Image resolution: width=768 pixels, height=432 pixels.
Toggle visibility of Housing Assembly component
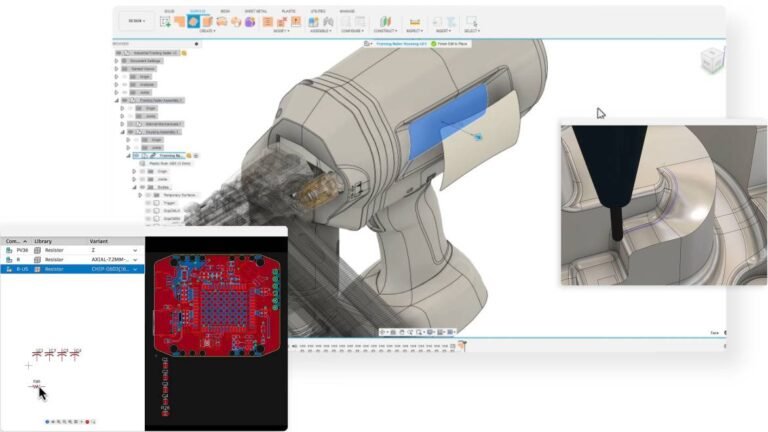click(x=131, y=132)
